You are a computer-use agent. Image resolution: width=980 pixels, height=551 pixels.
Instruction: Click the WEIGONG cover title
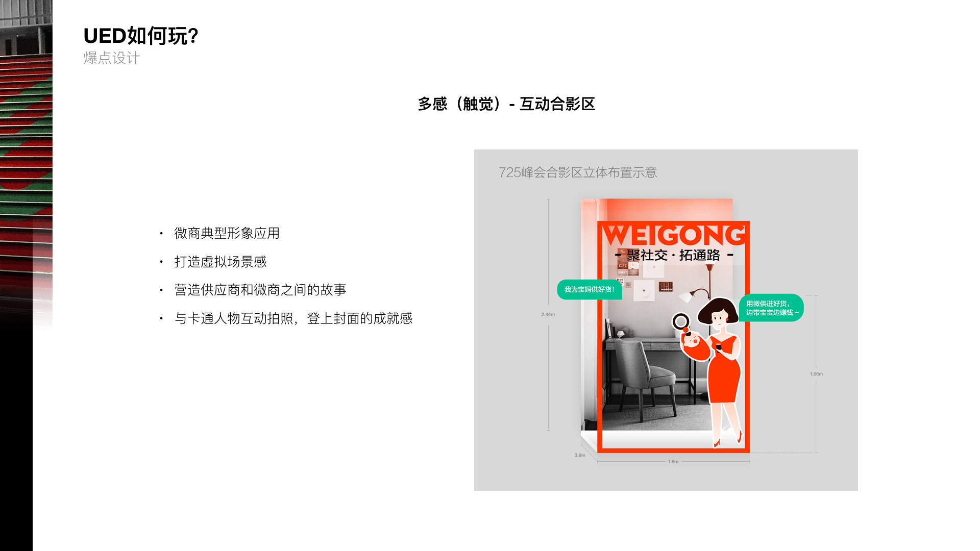(674, 235)
